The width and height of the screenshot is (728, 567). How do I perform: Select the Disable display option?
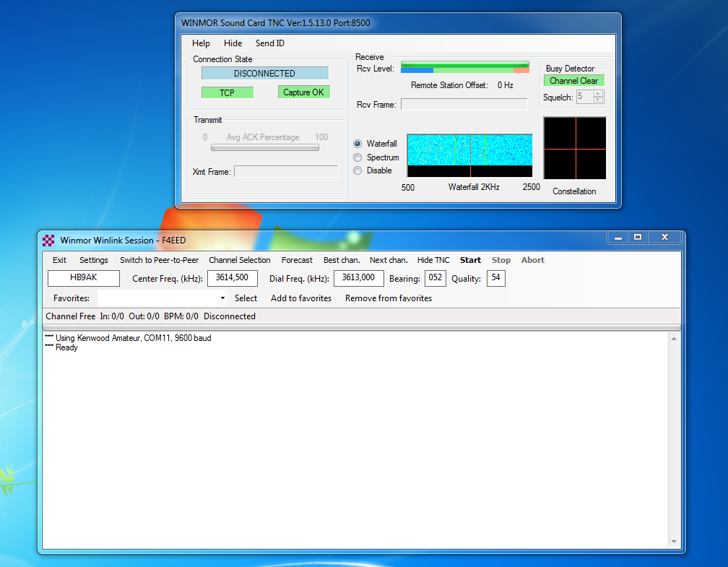click(357, 170)
